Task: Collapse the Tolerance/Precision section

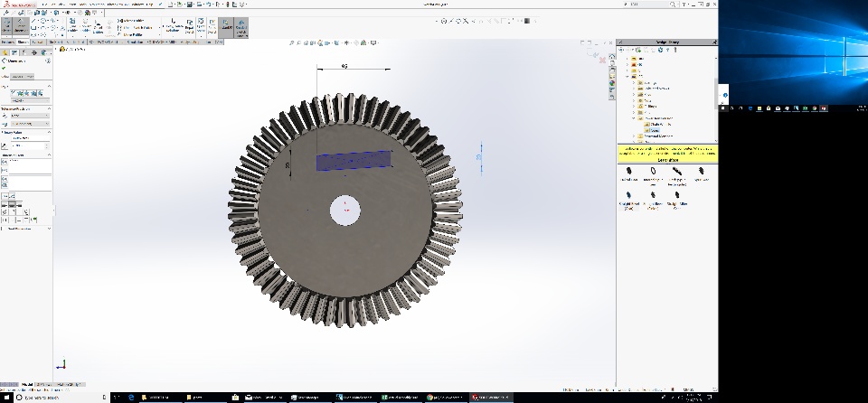Action: pyautogui.click(x=49, y=108)
